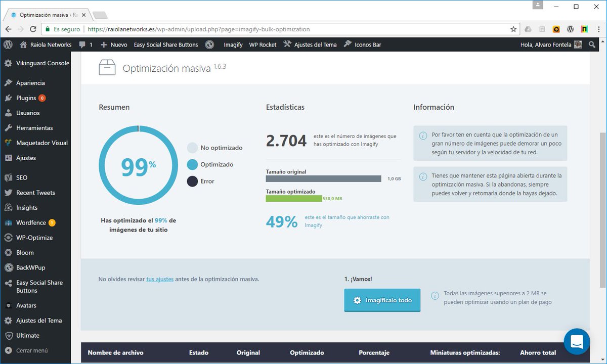Click the No optimizado legend swatch

(x=192, y=148)
